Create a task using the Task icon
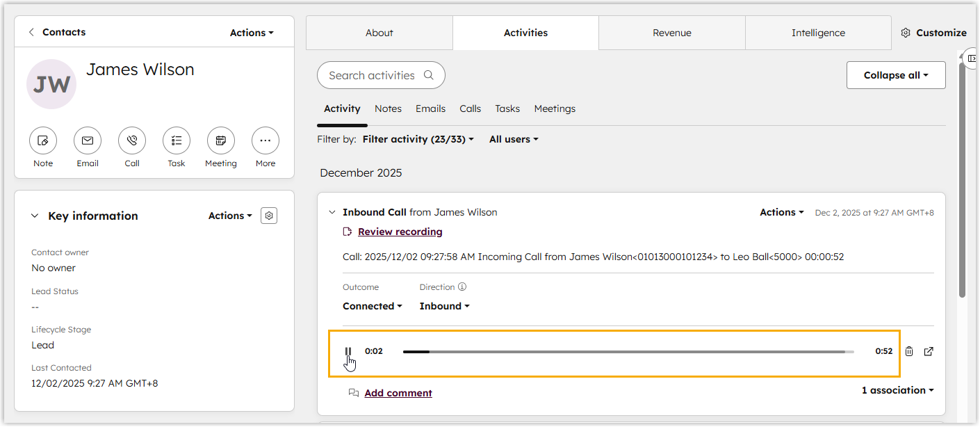The width and height of the screenshot is (980, 427). point(177,140)
